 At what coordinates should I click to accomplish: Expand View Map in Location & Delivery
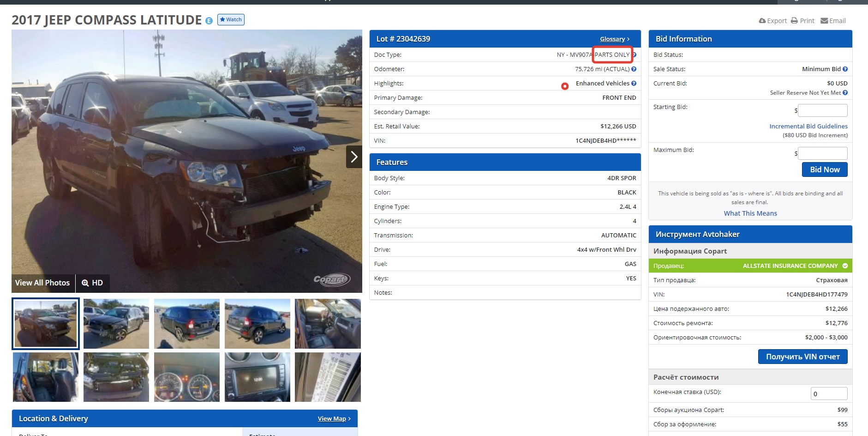(x=334, y=419)
